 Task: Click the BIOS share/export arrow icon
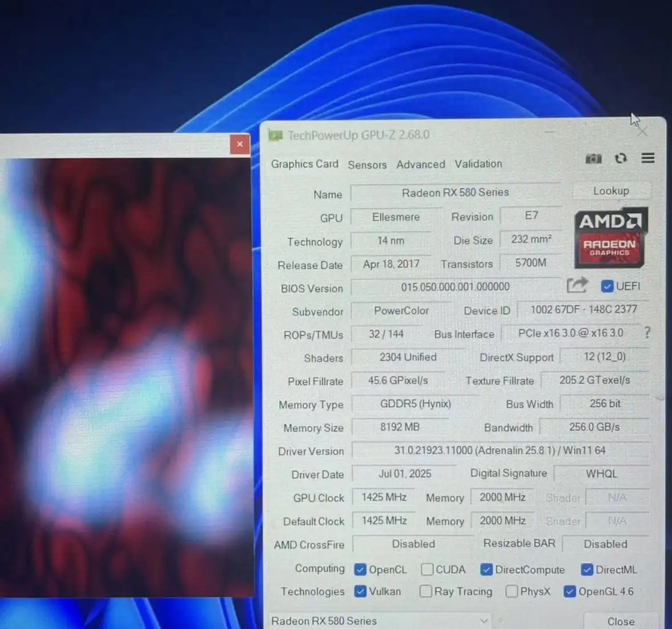[x=577, y=285]
